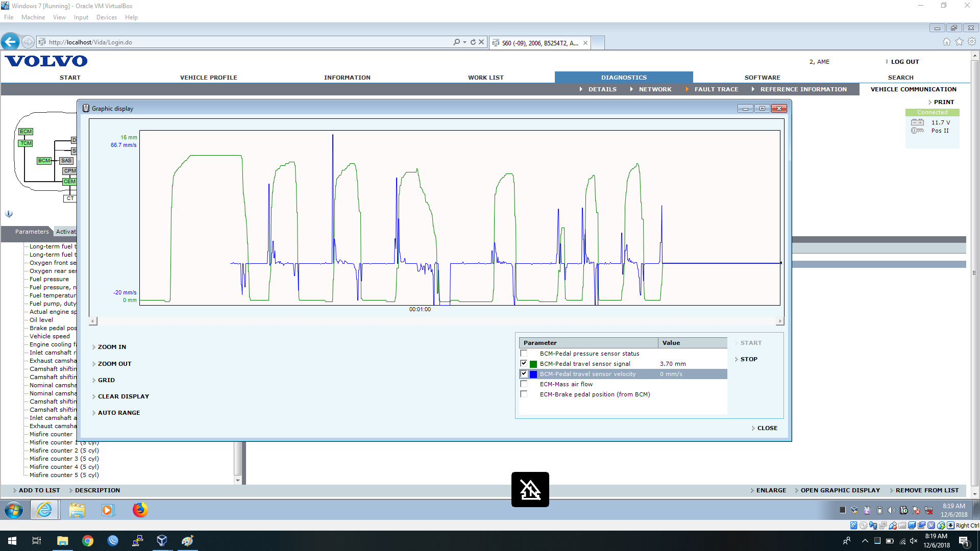The image size is (980, 551).
Task: Click the blue information icon under network diagram
Action: 9,214
